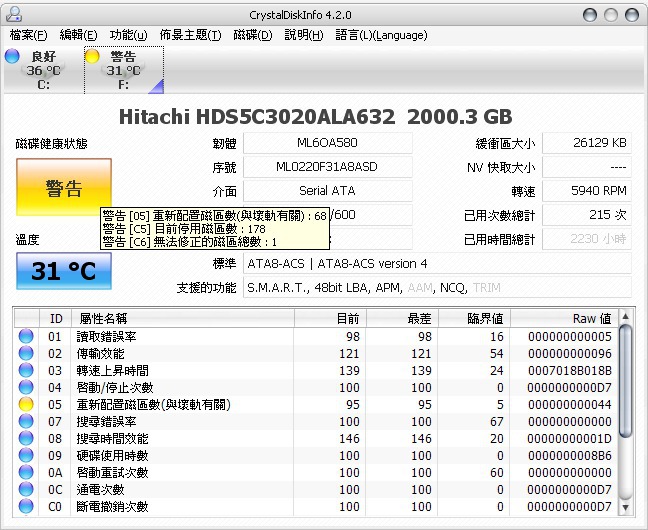Click the power on count value 215 次
The width and height of the screenshot is (648, 530).
click(x=586, y=215)
